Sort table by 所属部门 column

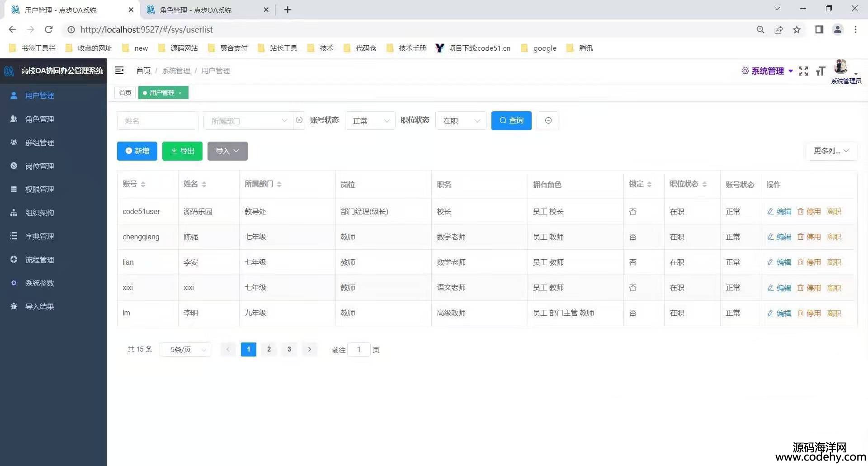(279, 184)
